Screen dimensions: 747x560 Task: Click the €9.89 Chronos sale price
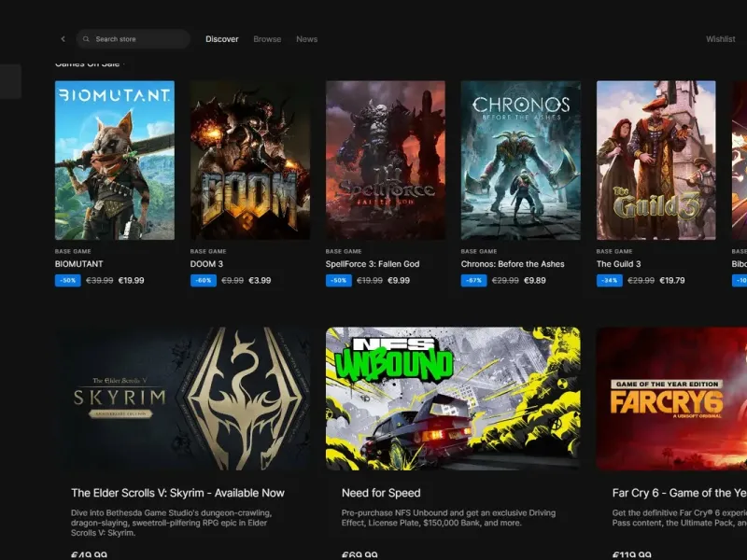coord(534,281)
